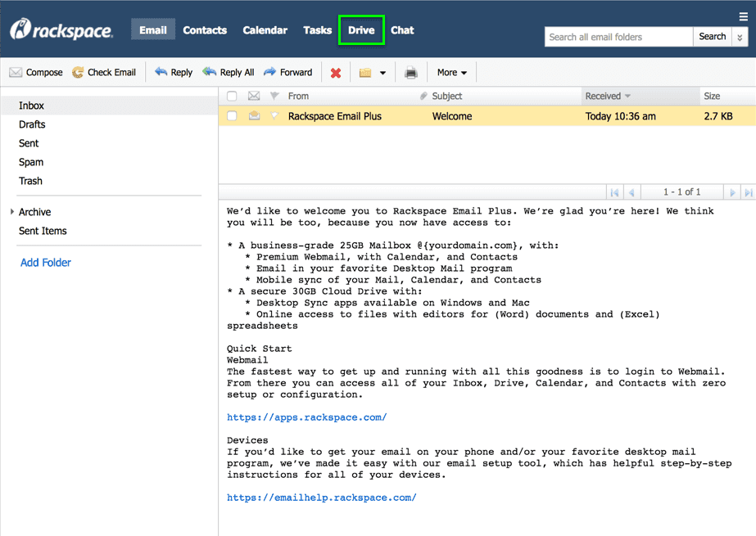Viewport: 756px width, 536px height.
Task: Open the More dropdown menu
Action: [x=452, y=73]
